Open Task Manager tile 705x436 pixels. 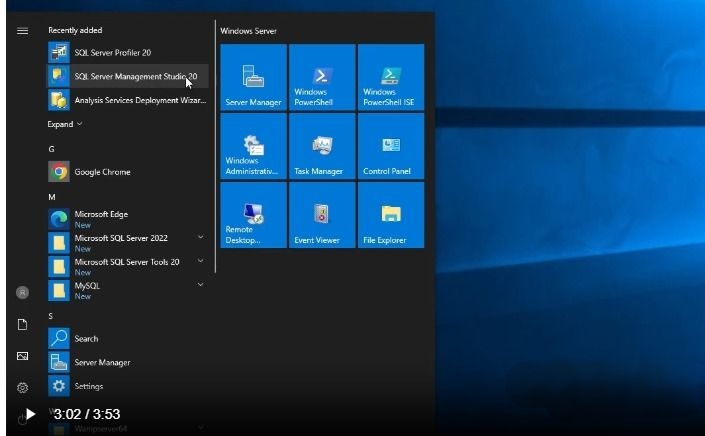tap(322, 146)
